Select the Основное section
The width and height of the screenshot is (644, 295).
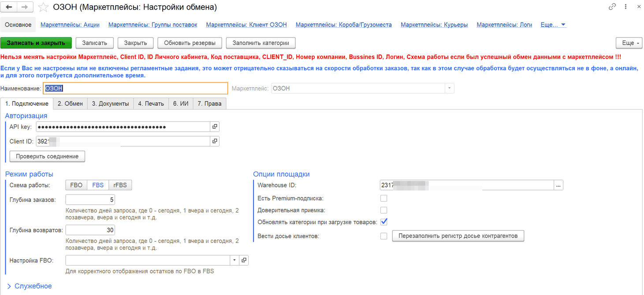click(x=18, y=25)
